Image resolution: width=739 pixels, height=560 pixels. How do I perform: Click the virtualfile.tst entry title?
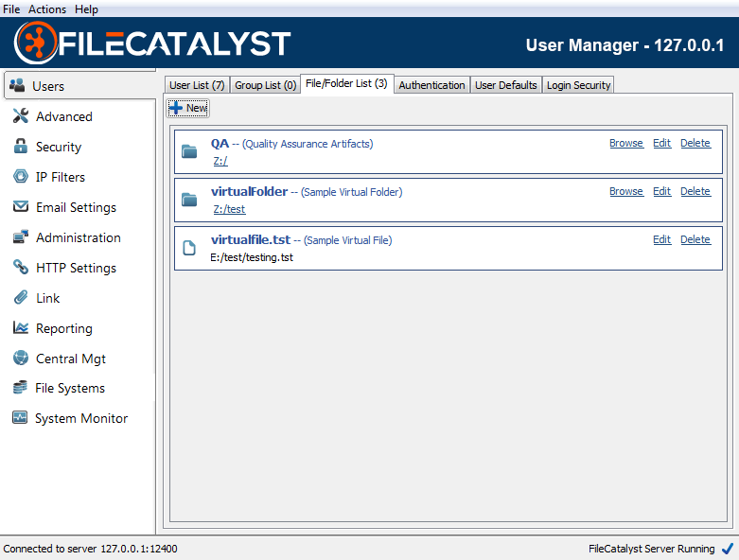251,239
